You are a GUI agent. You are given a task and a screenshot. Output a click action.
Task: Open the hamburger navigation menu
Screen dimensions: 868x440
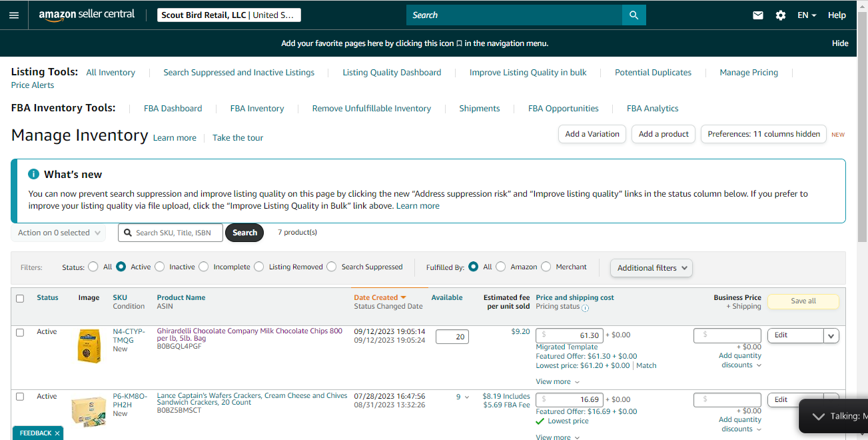(x=14, y=15)
